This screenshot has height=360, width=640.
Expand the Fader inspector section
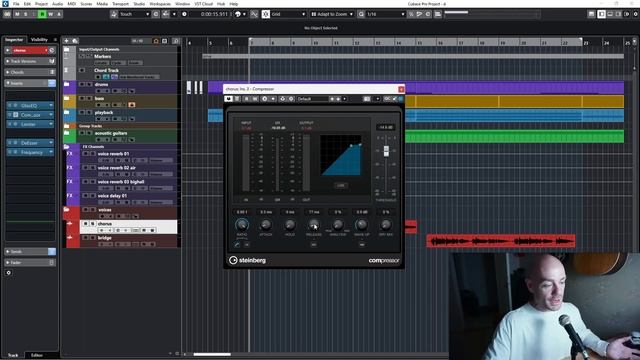pyautogui.click(x=30, y=262)
